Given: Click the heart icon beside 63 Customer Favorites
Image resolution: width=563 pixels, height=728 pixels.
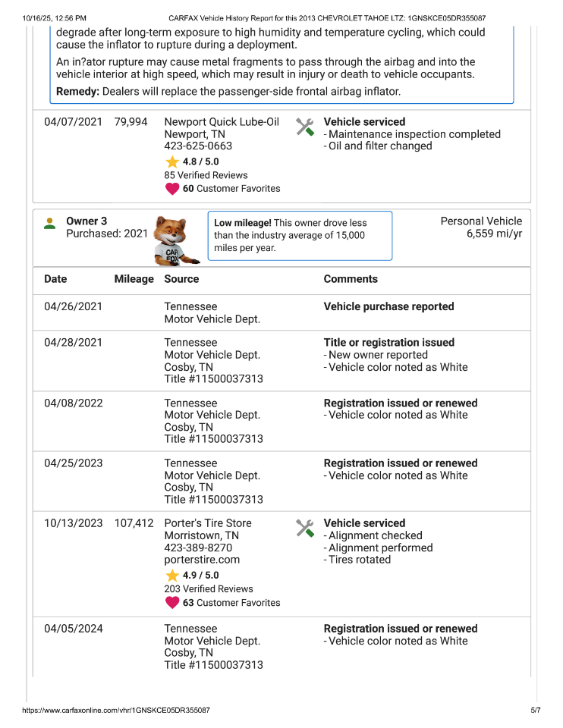Looking at the screenshot, I should 172,603.
